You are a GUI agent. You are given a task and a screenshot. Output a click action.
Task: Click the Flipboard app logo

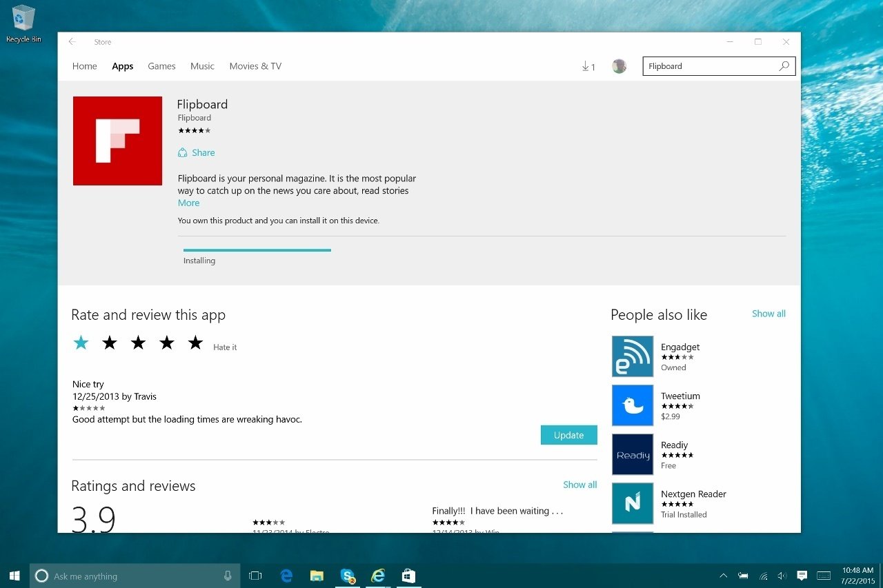point(117,141)
